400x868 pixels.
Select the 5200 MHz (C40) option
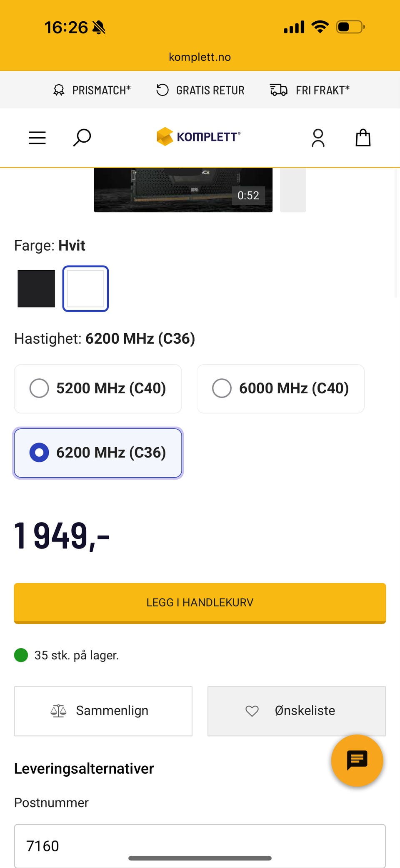98,389
